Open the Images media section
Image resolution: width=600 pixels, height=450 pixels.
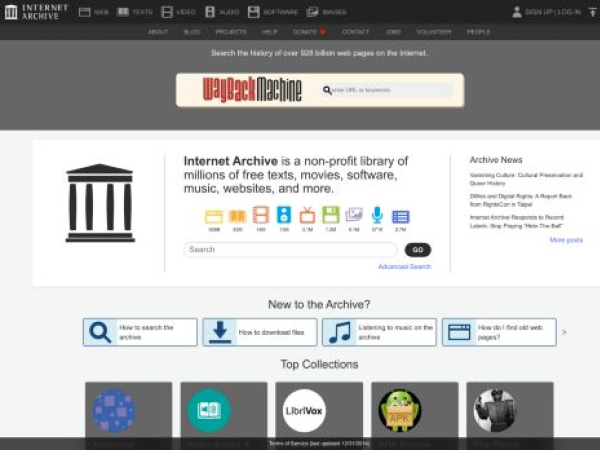(x=326, y=12)
